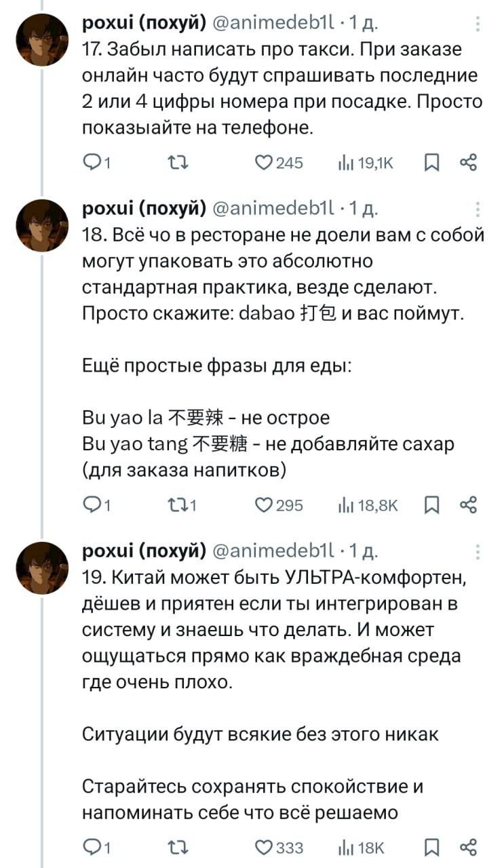The height and width of the screenshot is (868, 504).
Task: Bookmark tweet 17 about taxi
Action: (430, 162)
